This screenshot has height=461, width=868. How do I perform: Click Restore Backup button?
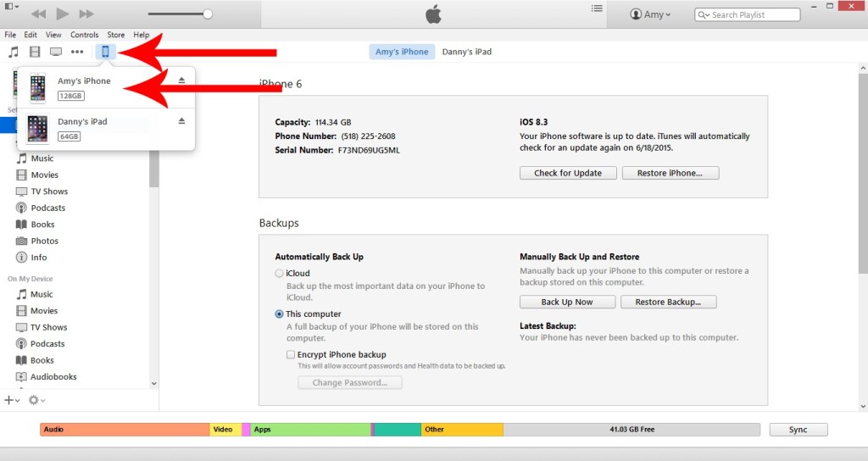click(668, 303)
